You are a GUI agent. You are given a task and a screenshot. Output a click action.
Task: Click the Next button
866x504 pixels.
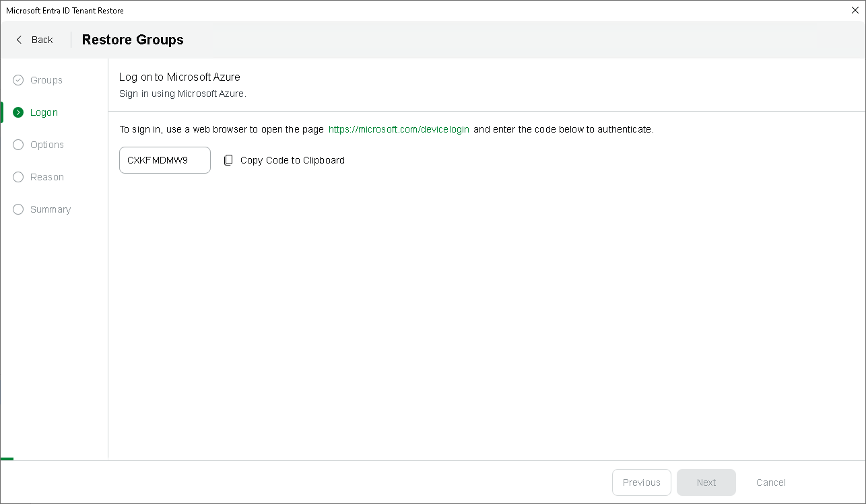pyautogui.click(x=706, y=482)
